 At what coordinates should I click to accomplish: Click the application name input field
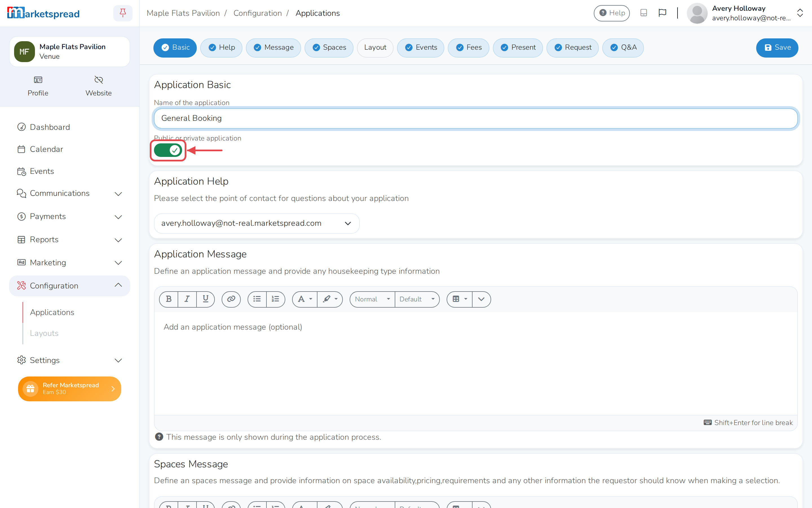pyautogui.click(x=475, y=118)
